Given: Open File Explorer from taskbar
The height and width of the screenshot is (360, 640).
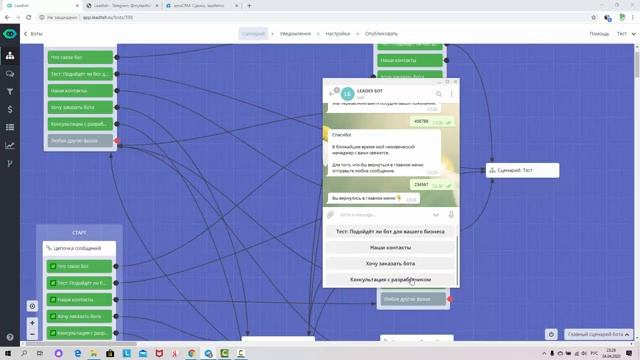Looking at the screenshot, I should (93, 353).
